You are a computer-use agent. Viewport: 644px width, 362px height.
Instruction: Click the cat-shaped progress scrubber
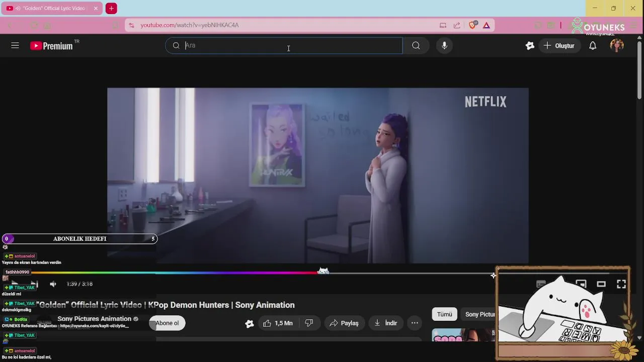click(324, 271)
